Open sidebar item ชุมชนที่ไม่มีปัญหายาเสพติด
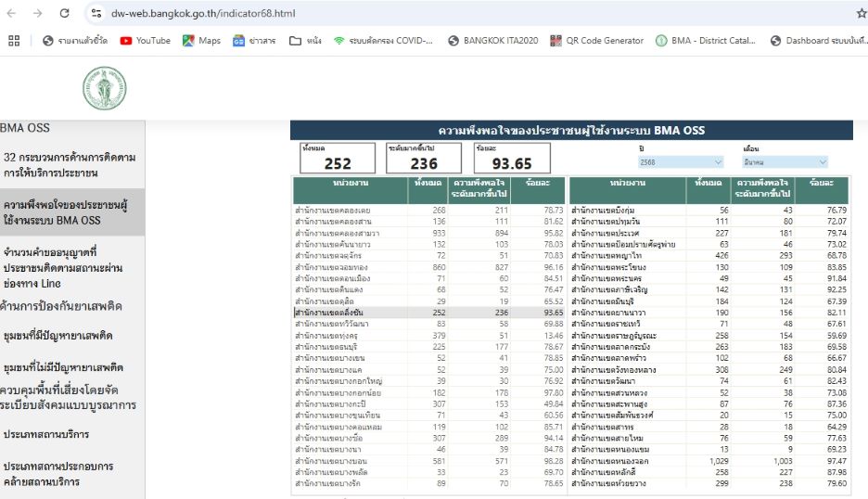 coord(63,367)
